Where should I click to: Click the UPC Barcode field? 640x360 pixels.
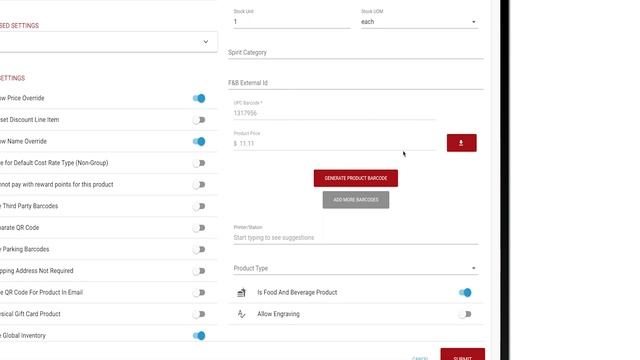pyautogui.click(x=334, y=113)
